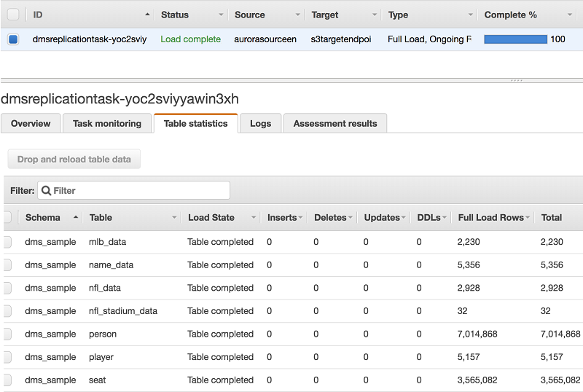Image resolution: width=583 pixels, height=392 pixels.
Task: Click the sort arrow on ID column
Action: (x=148, y=15)
